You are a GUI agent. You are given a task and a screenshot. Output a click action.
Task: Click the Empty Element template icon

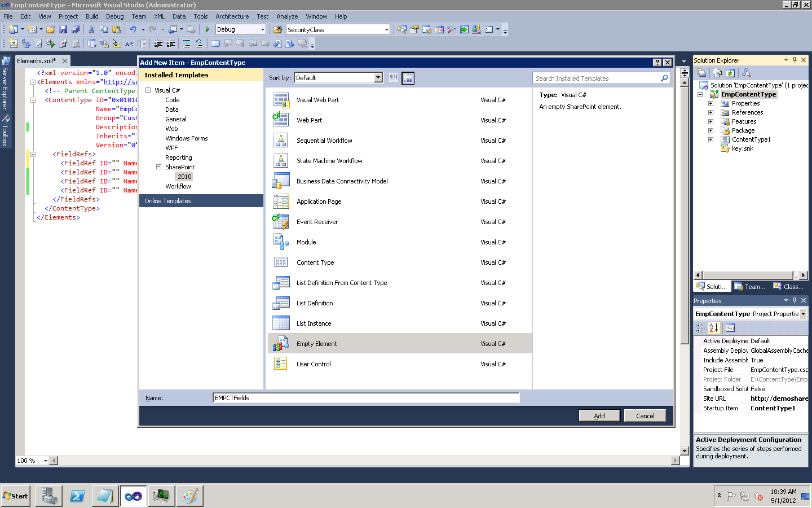(281, 343)
